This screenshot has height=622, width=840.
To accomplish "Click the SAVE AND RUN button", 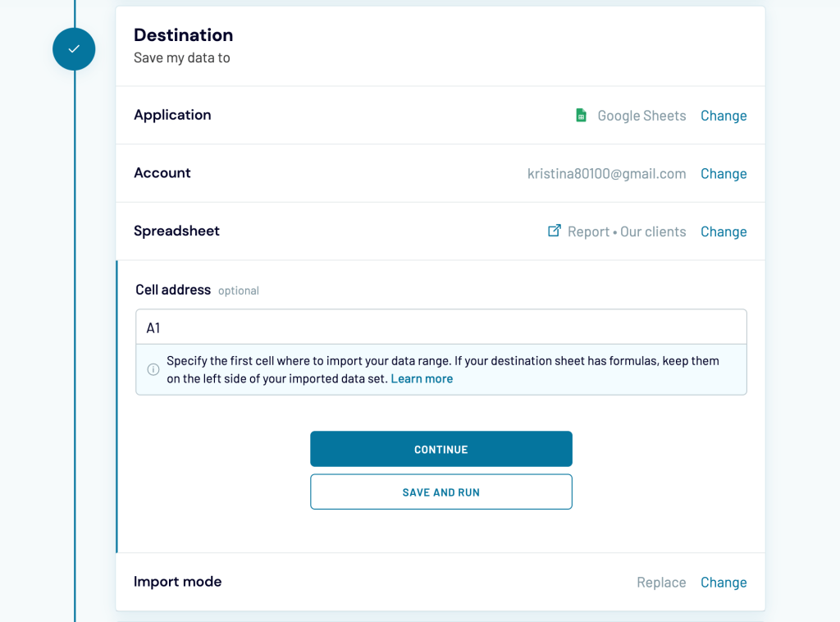I will tap(441, 492).
